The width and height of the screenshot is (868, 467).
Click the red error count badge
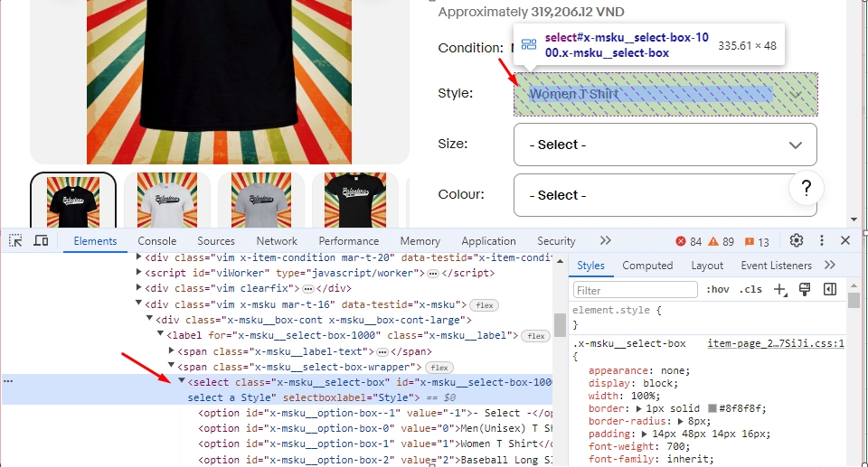pyautogui.click(x=689, y=242)
